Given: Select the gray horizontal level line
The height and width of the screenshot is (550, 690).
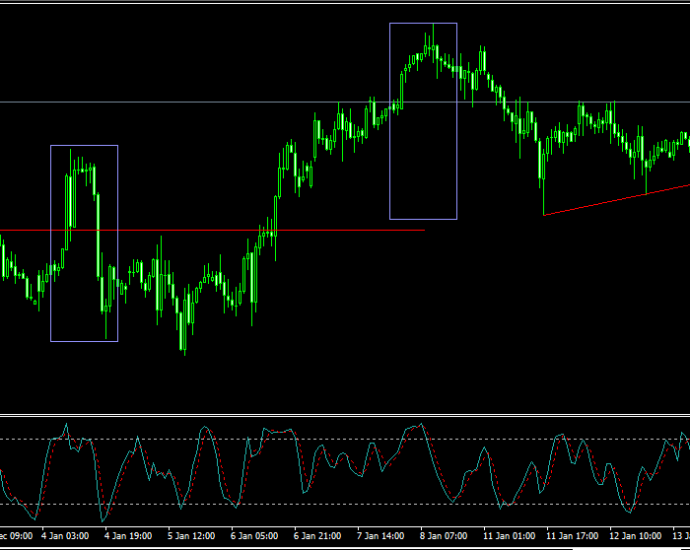Looking at the screenshot, I should pyautogui.click(x=345, y=102).
